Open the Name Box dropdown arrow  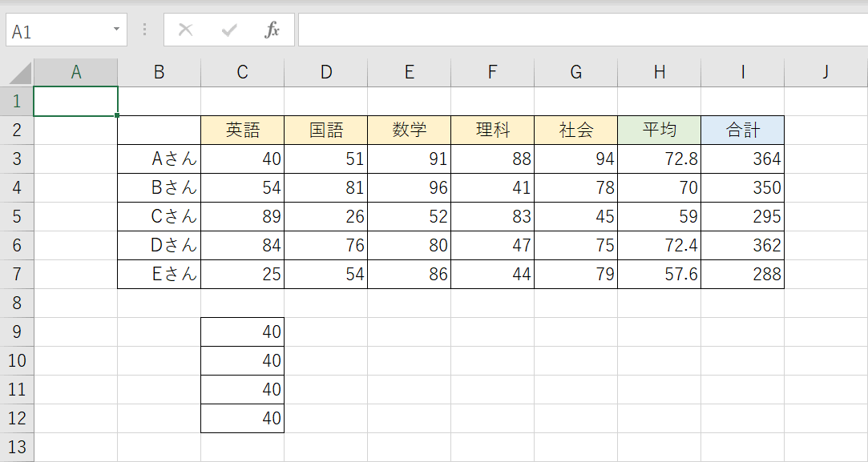click(x=116, y=30)
